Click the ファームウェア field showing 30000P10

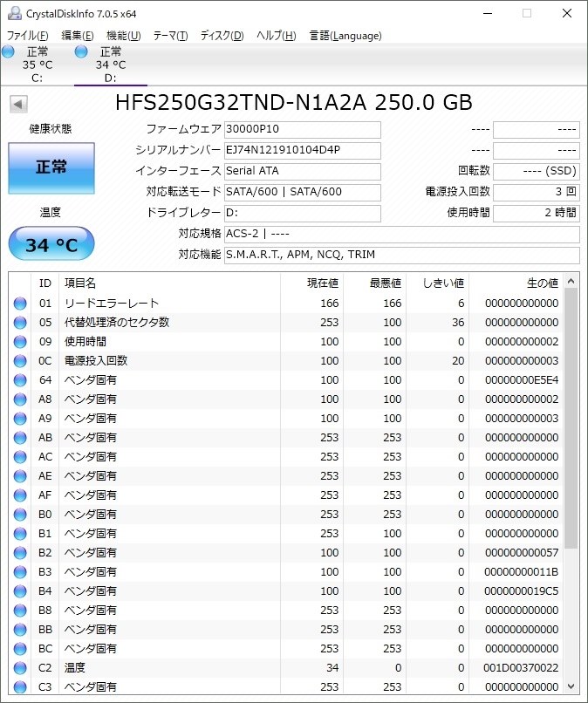[x=302, y=130]
